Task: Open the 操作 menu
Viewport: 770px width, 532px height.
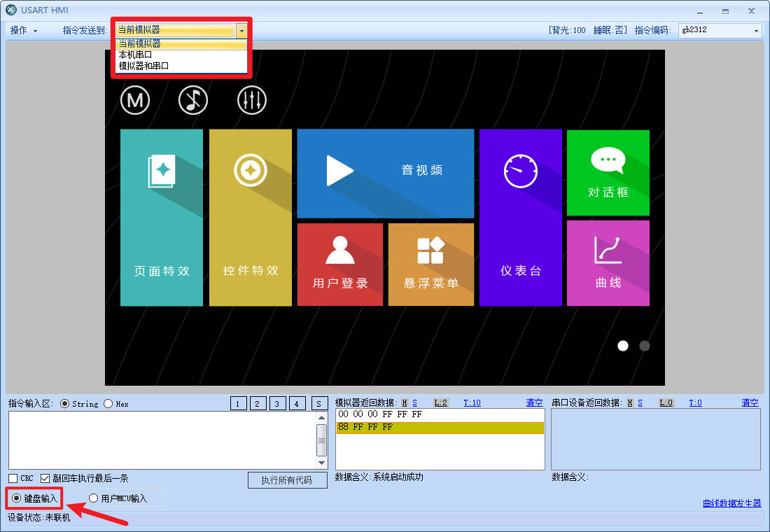Action: pos(23,31)
